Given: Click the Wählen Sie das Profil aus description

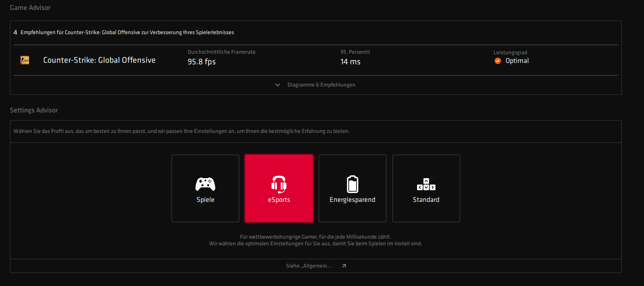Looking at the screenshot, I should 182,131.
